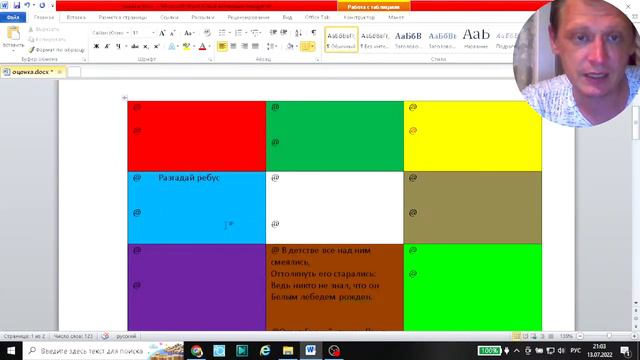Switch to the Ссылки ribbon tab

pos(169,18)
